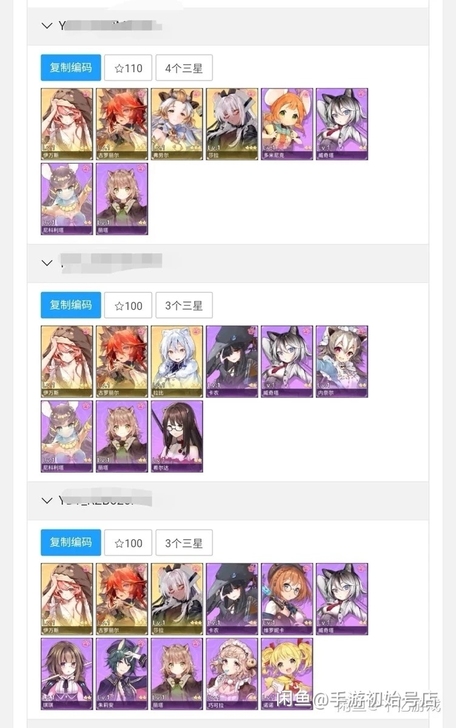
Task: Open the green-haired 朱莉安 character card
Action: click(122, 674)
